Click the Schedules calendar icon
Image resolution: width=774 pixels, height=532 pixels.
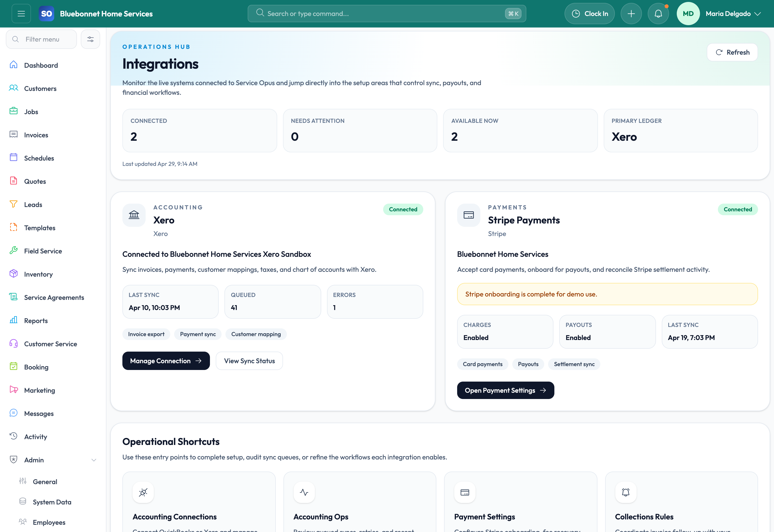[14, 157]
